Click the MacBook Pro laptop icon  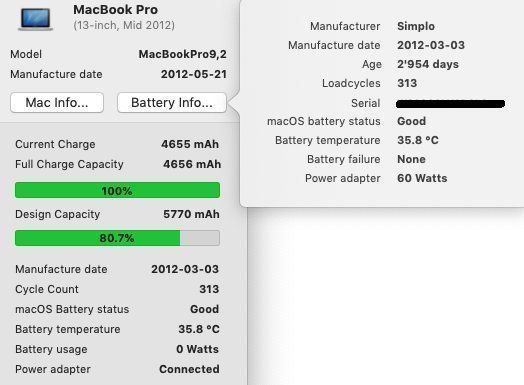click(x=35, y=19)
